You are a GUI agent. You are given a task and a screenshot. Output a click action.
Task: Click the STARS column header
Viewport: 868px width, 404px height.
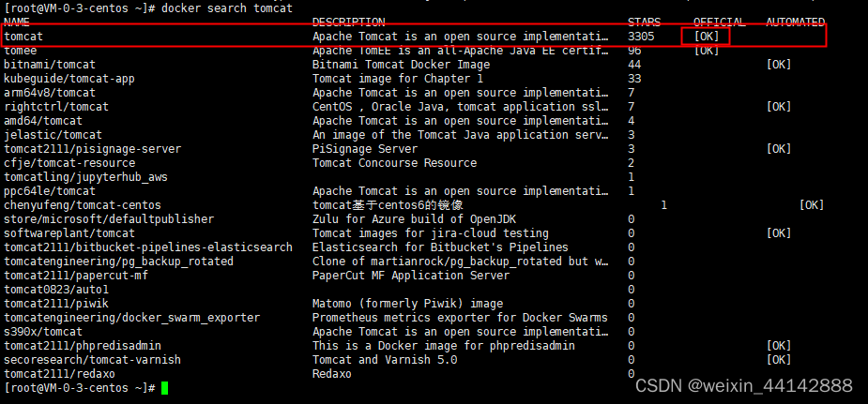(645, 22)
